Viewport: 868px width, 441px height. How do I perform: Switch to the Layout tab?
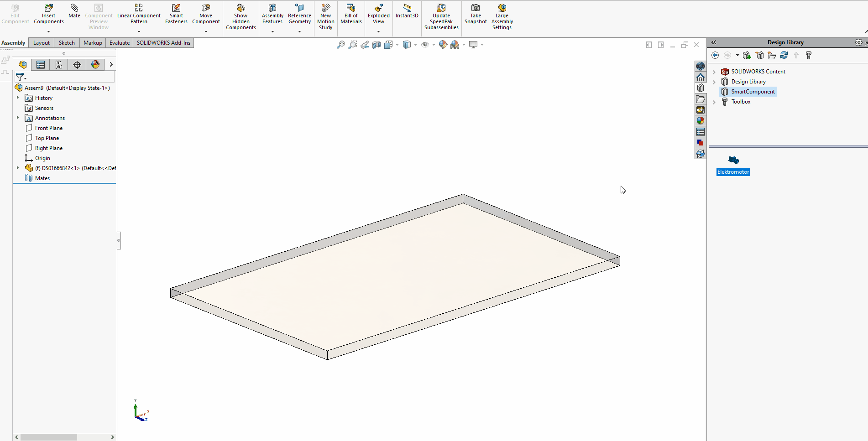click(42, 43)
